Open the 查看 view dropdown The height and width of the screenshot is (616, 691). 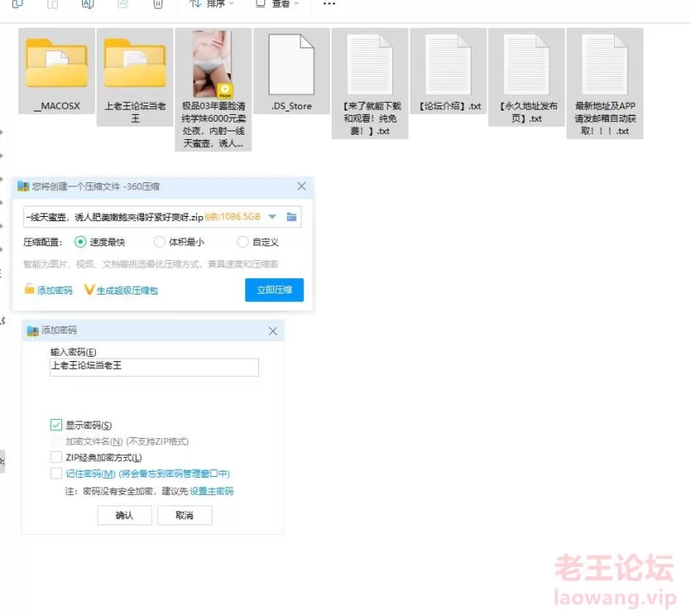277,4
